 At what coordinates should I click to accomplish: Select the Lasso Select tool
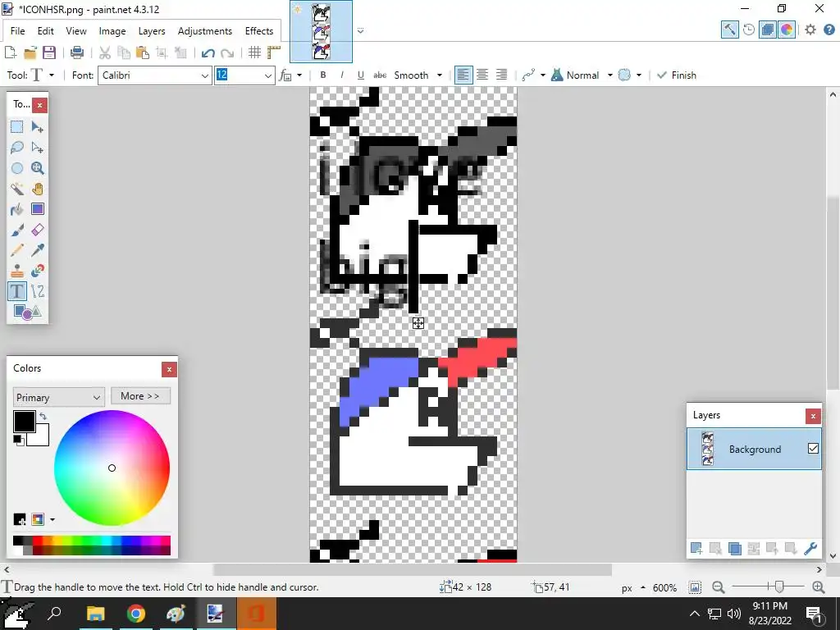click(17, 148)
